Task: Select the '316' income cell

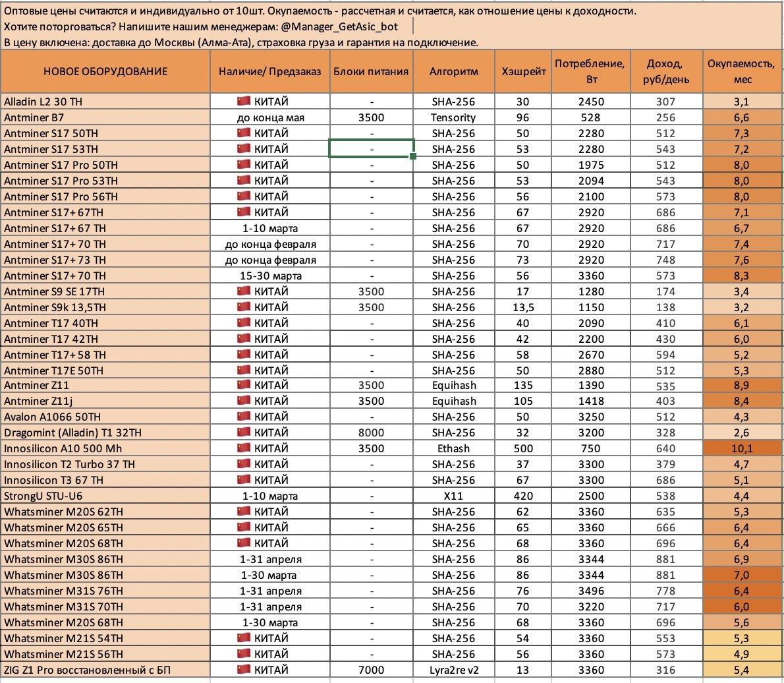Action: (667, 670)
